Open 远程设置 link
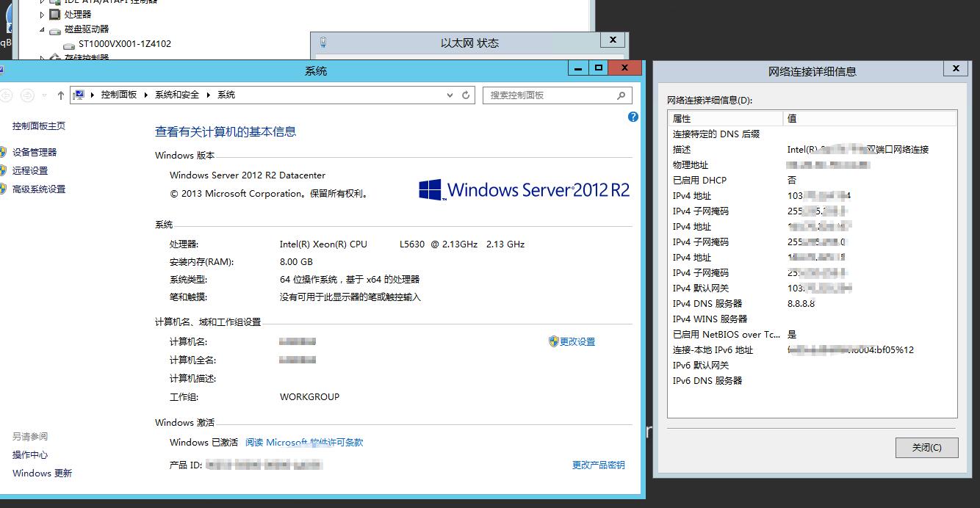The width and height of the screenshot is (980, 508). click(x=30, y=170)
